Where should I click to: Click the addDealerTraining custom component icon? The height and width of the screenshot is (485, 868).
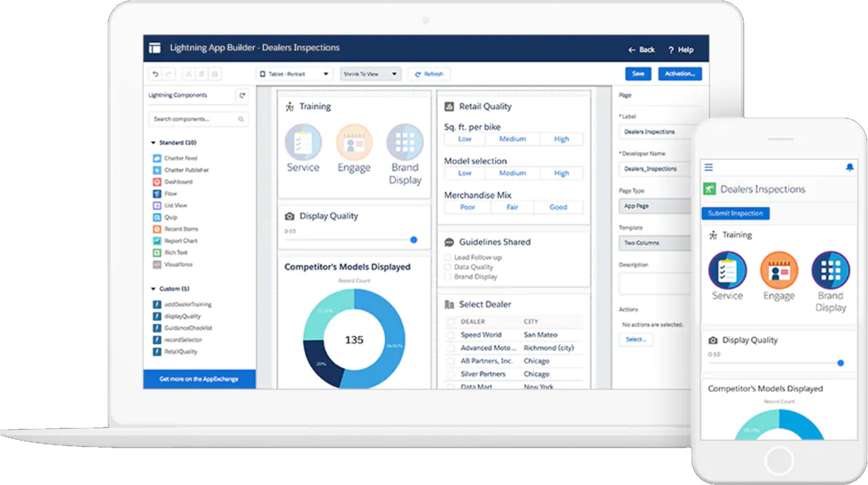click(x=156, y=305)
